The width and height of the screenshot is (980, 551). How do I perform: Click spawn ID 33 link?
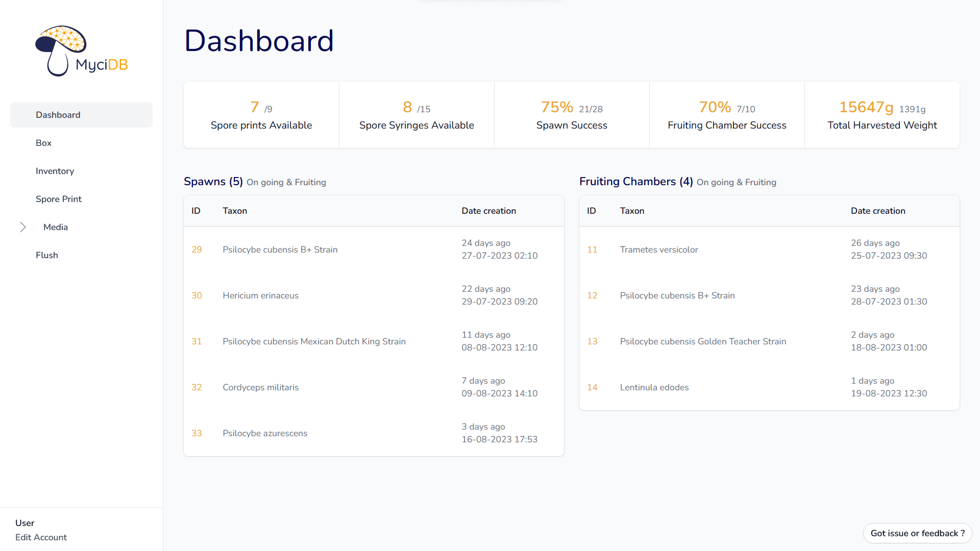click(197, 433)
